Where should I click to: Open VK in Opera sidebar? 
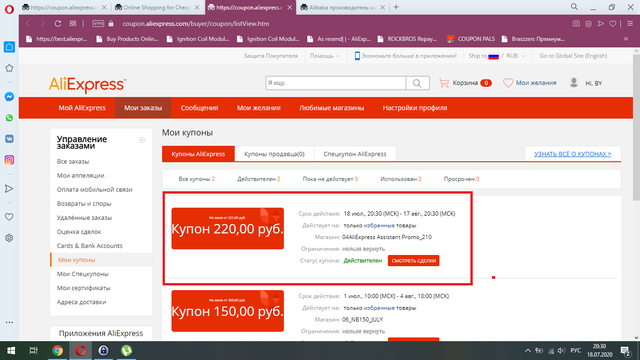[x=9, y=139]
